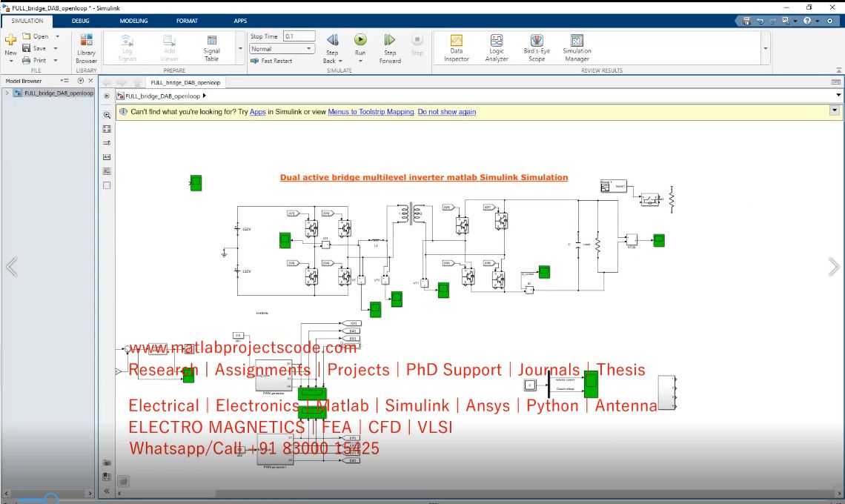Image resolution: width=845 pixels, height=504 pixels.
Task: Select the FULL_bridge_DAB_openloop canvas tab
Action: coord(185,82)
